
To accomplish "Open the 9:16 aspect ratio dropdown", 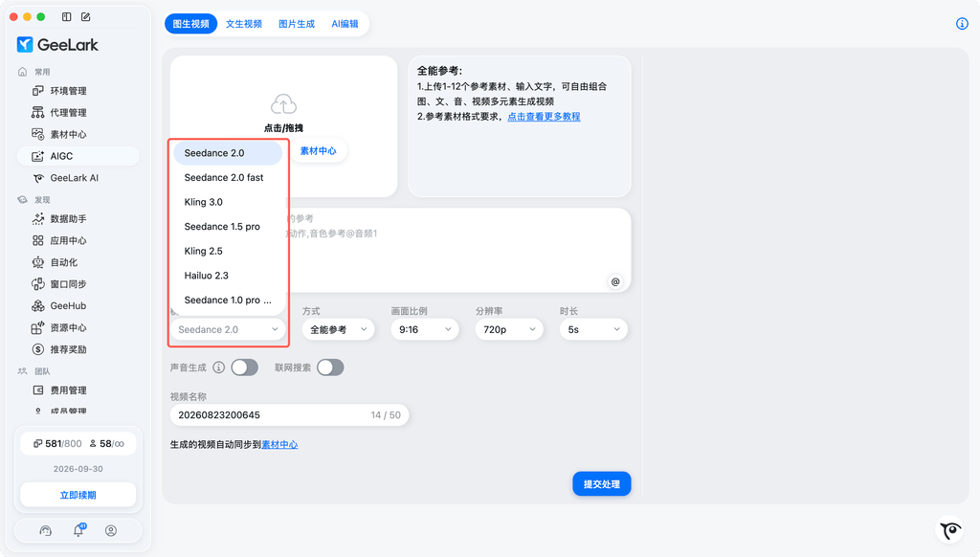I will click(x=425, y=329).
